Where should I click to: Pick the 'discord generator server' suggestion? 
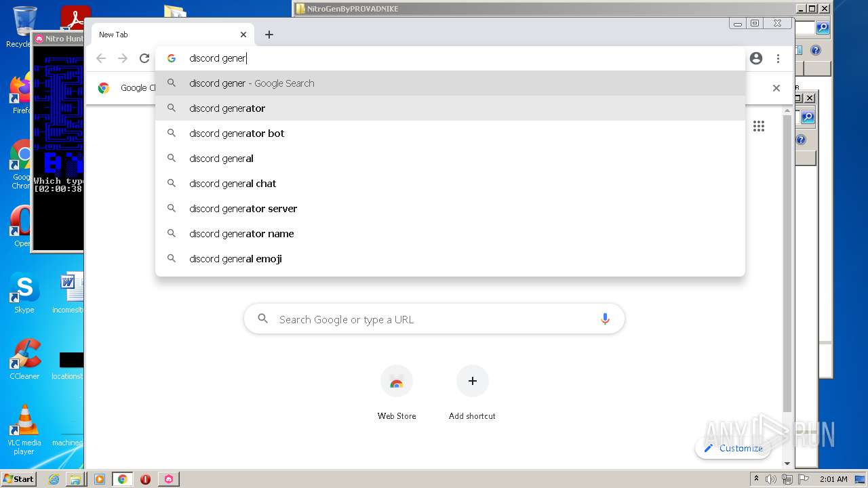pyautogui.click(x=450, y=209)
